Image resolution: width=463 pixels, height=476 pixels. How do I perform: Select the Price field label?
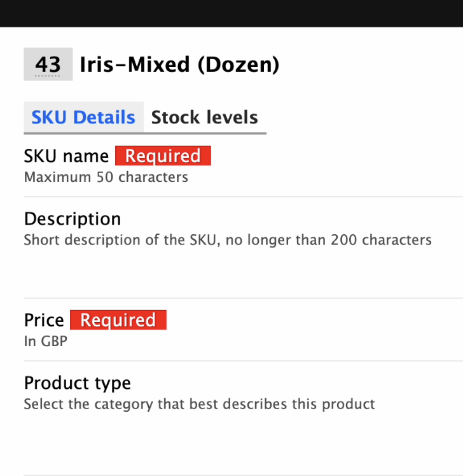[x=44, y=320]
